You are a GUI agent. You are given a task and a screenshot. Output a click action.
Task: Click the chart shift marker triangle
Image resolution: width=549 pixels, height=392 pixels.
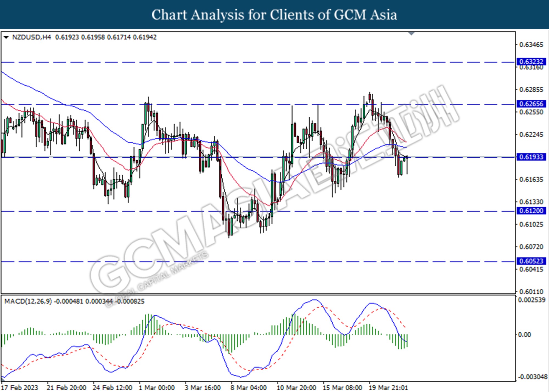point(411,34)
